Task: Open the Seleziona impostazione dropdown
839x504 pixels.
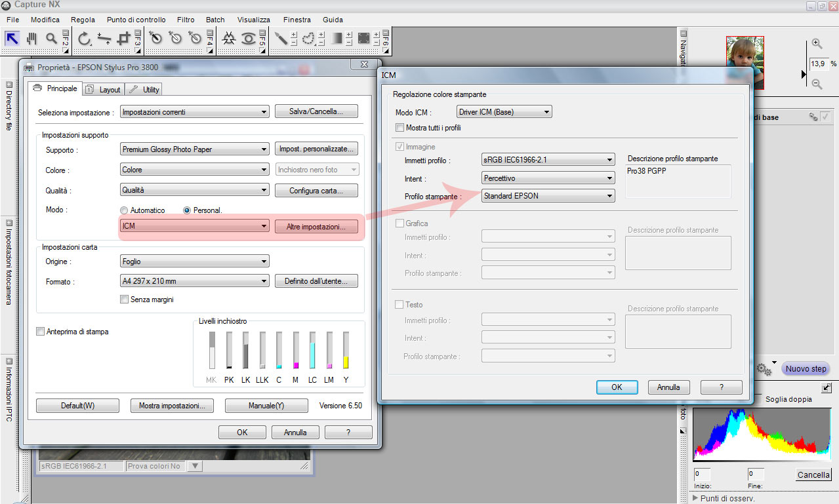Action: click(195, 112)
